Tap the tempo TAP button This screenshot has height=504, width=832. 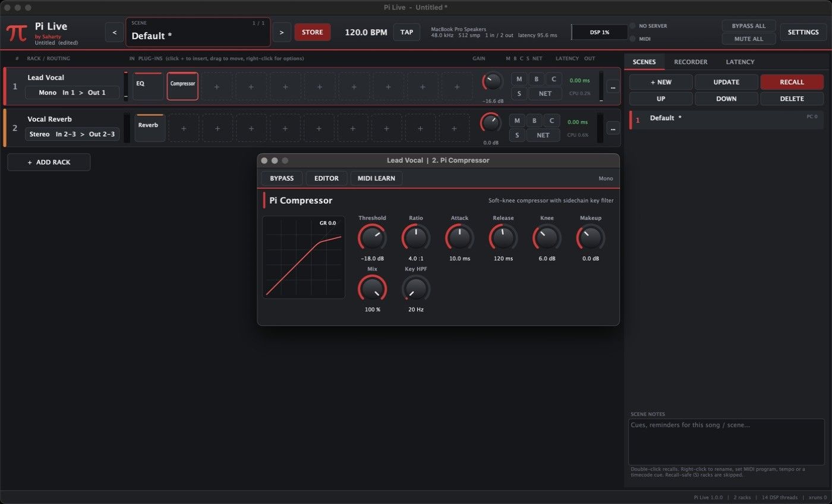(x=406, y=32)
